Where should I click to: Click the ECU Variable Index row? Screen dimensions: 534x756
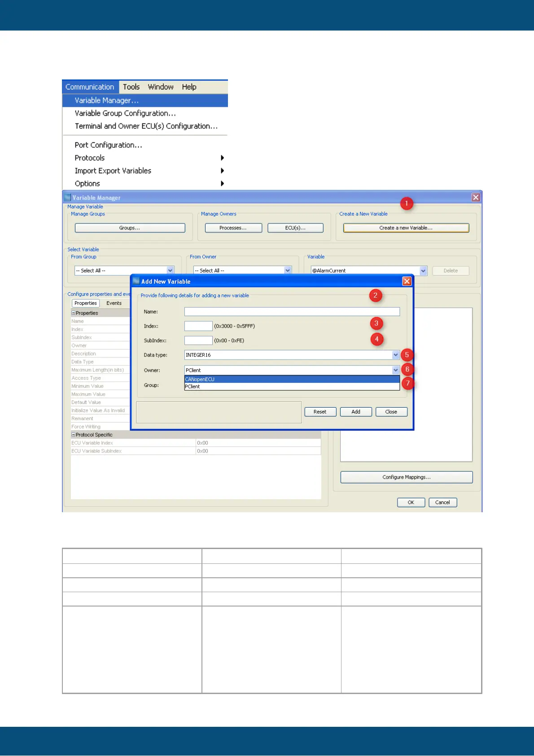[196, 443]
